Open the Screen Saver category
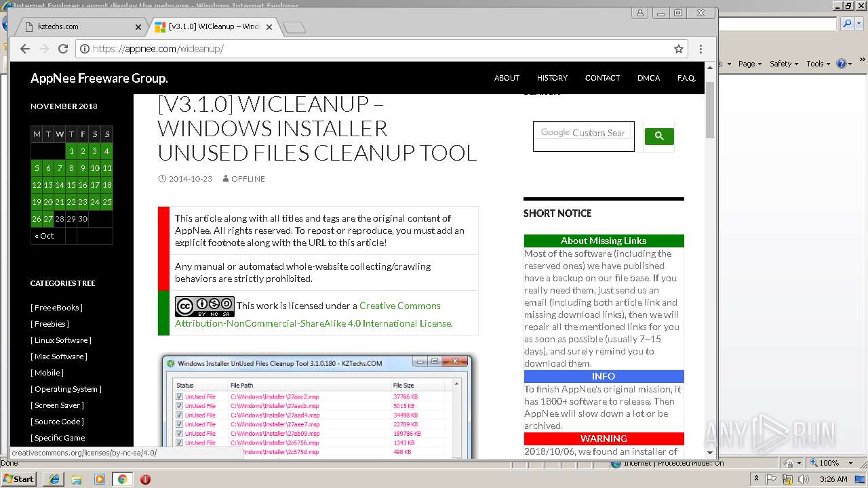Viewport: 868px width, 488px height. coord(57,405)
